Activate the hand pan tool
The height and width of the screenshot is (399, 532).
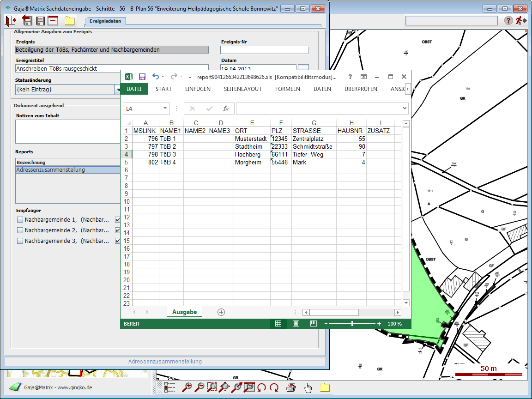point(308,387)
